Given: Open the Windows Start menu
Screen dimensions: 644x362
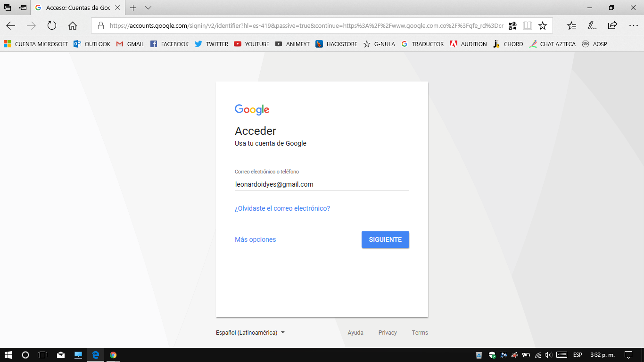Looking at the screenshot, I should coord(8,355).
